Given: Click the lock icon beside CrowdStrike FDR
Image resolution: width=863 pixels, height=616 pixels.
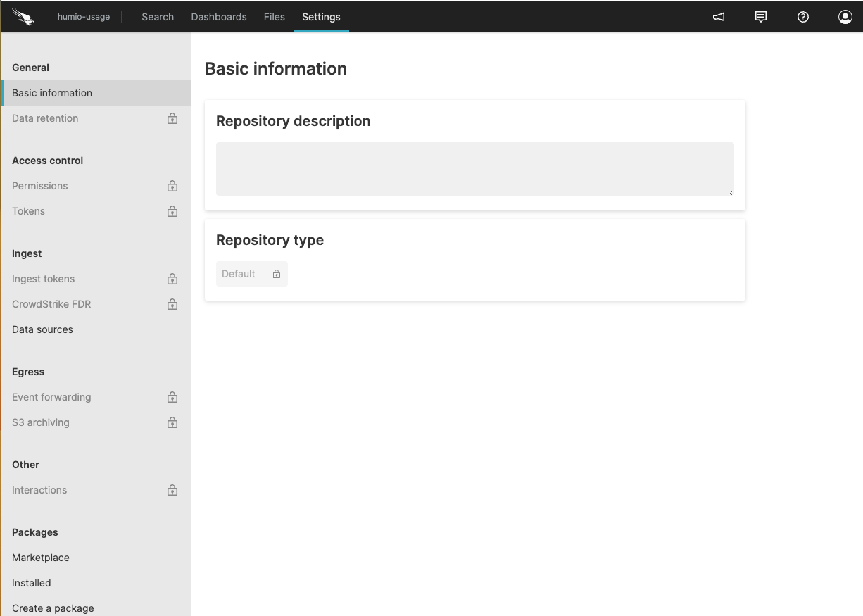Looking at the screenshot, I should (x=172, y=304).
